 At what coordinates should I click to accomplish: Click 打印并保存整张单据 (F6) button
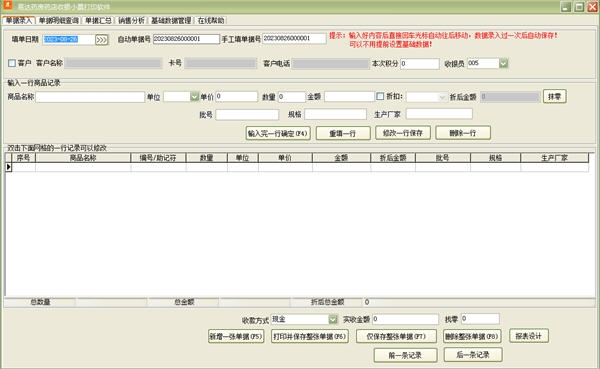310,336
